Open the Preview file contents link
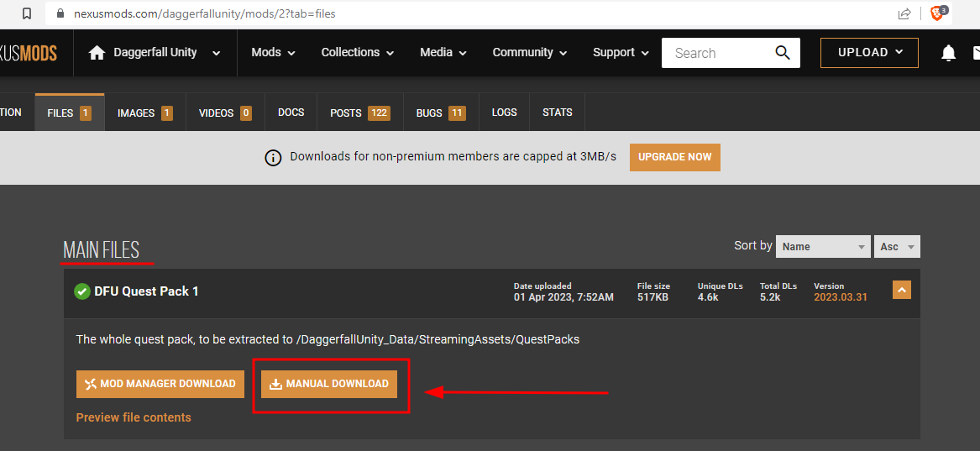Viewport: 980px width, 451px height. [134, 417]
